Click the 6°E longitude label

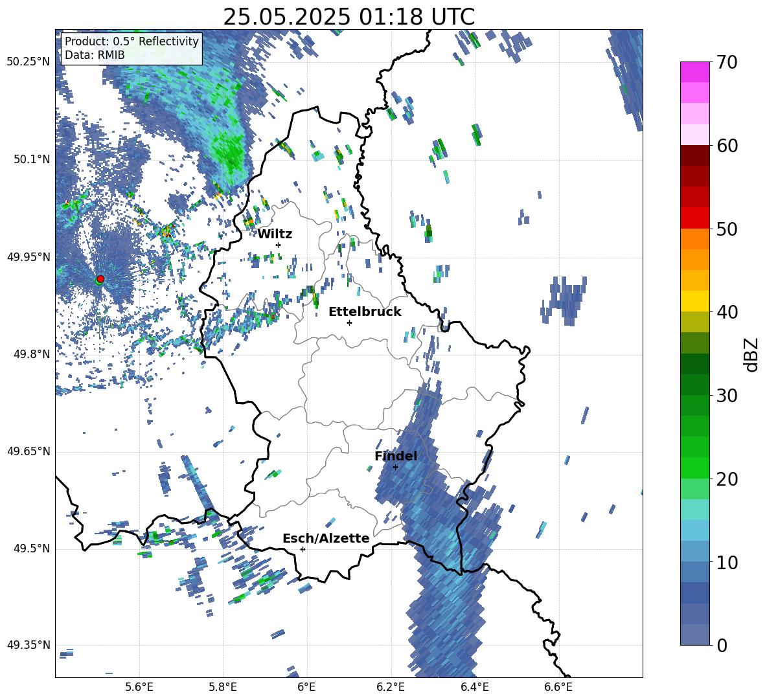tap(306, 687)
